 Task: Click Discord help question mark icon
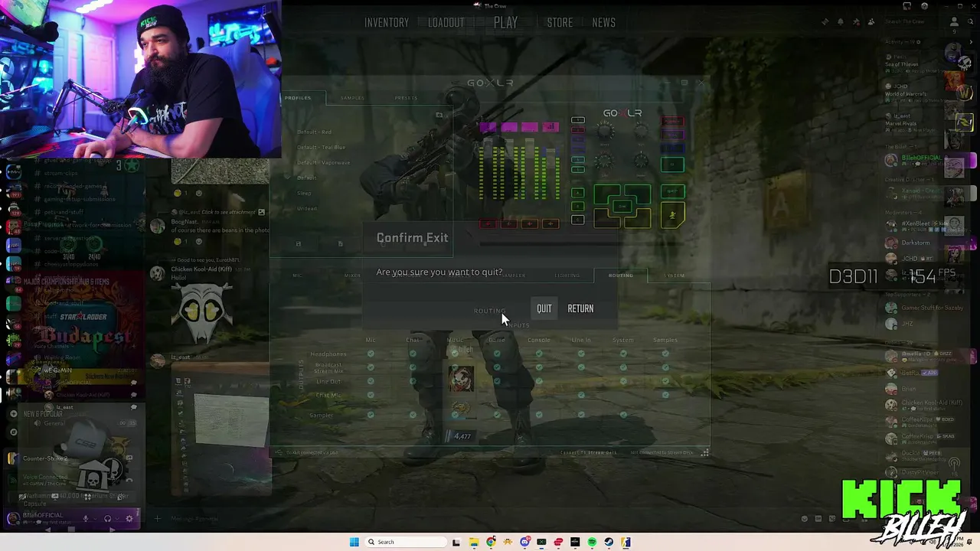click(925, 6)
